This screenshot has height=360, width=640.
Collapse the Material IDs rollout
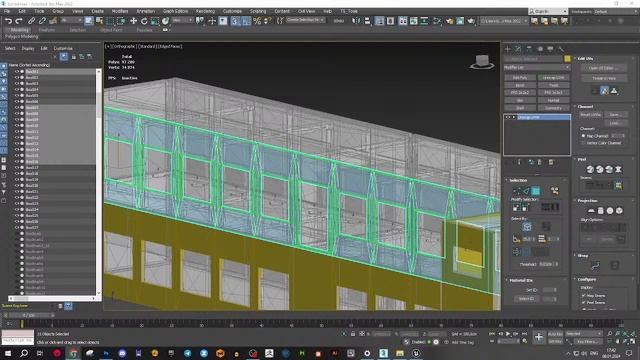521,280
